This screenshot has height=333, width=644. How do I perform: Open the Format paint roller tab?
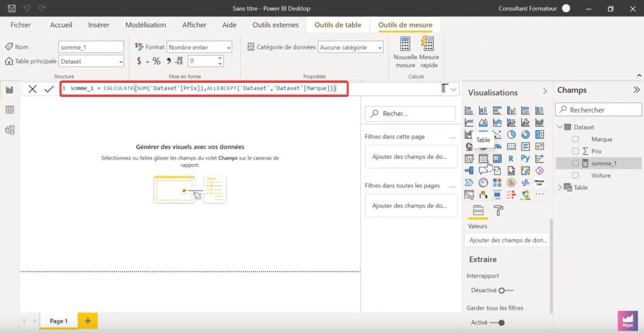tap(499, 210)
